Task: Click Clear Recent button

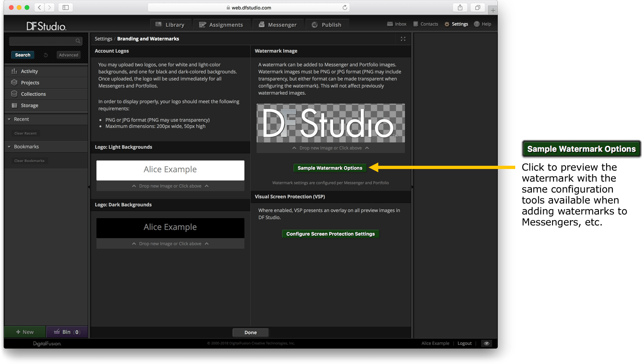Action: point(26,133)
